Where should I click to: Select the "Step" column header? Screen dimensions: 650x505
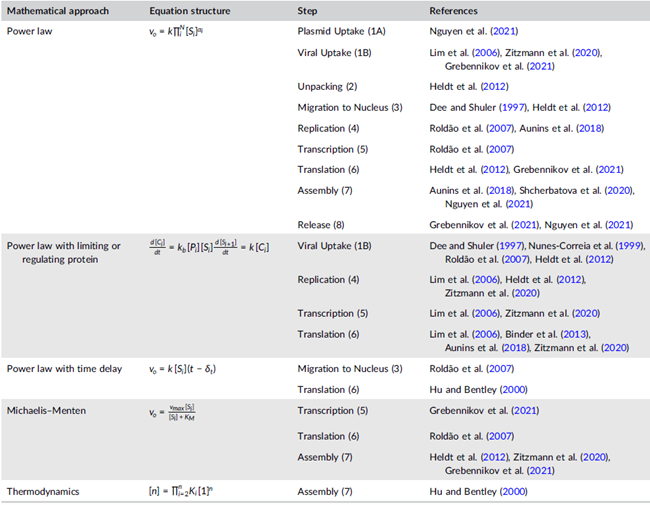click(x=308, y=9)
